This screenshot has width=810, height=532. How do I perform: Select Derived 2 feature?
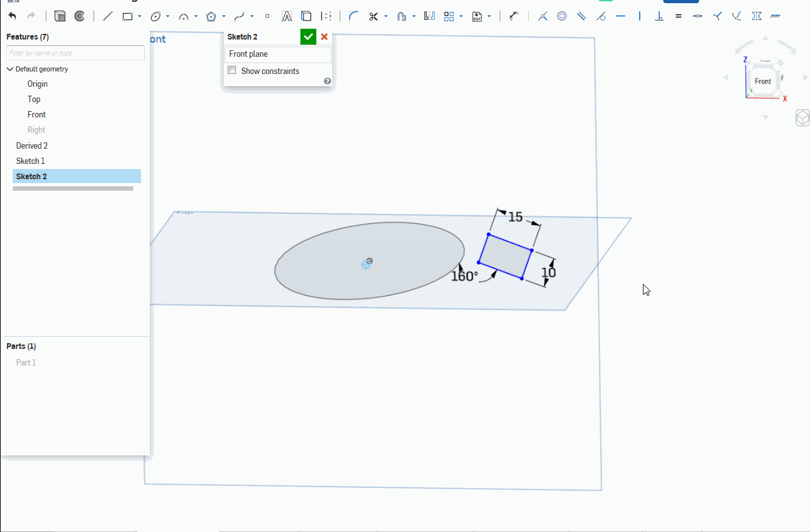(x=32, y=145)
